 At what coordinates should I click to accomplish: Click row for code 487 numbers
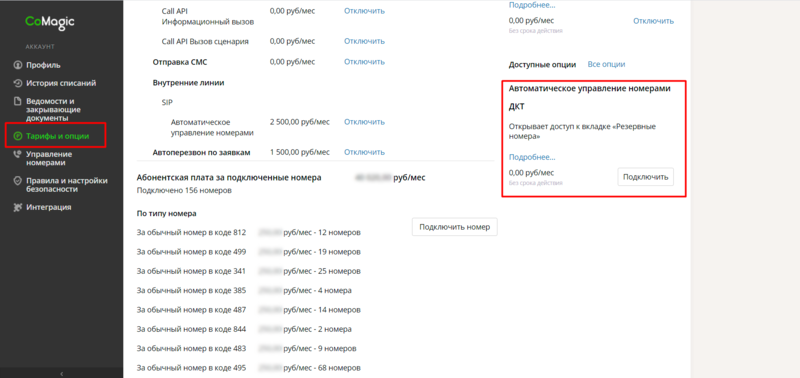[x=249, y=310]
